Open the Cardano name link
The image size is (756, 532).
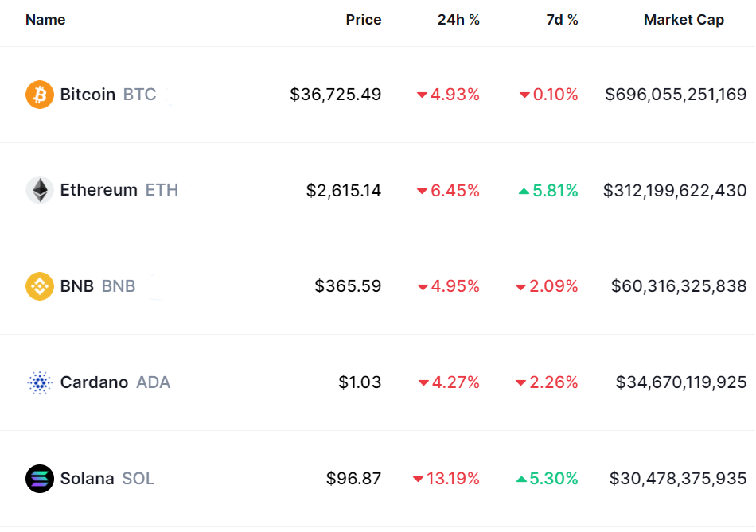pyautogui.click(x=94, y=382)
